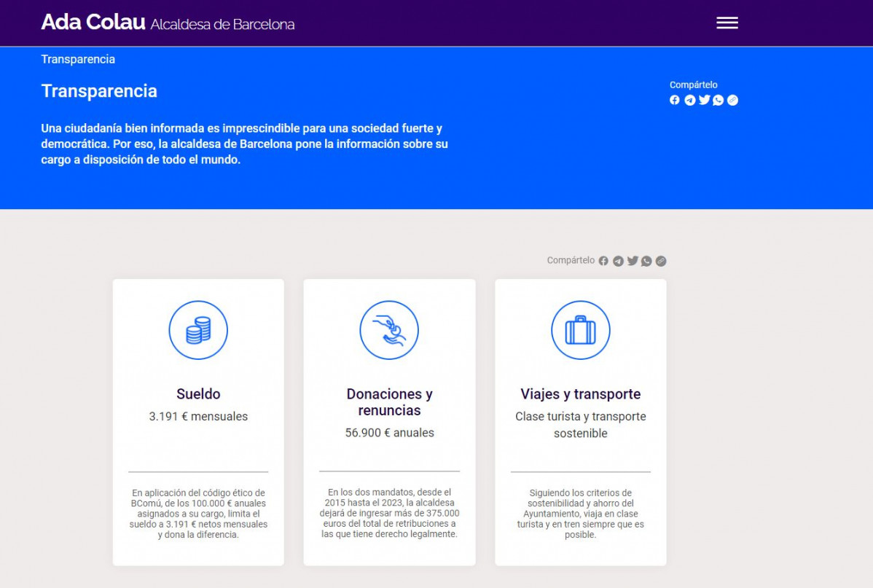This screenshot has height=588, width=873.
Task: Click the Ada Colau site title
Action: point(93,23)
